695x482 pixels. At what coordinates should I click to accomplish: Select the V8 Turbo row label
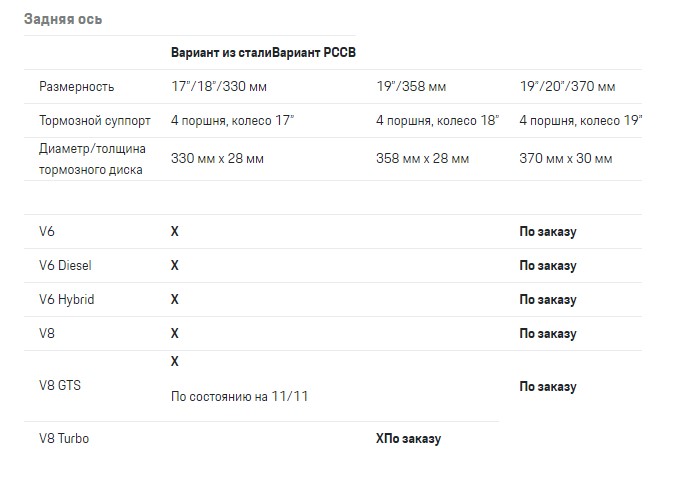64,438
